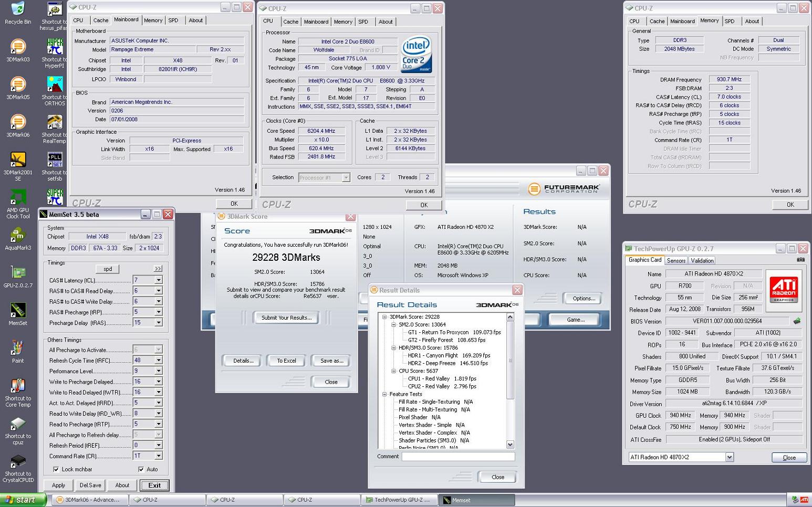The height and width of the screenshot is (507, 812).
Task: Open About tab in the left CPU-Z window
Action: click(195, 20)
